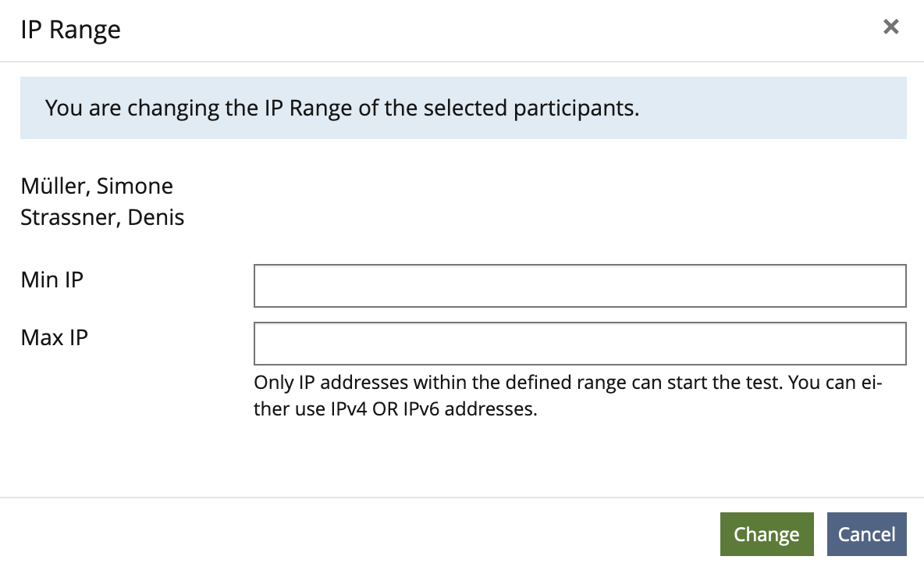Click the X icon to dismiss the dialog
Image resolution: width=924 pixels, height=567 pixels.
pos(890,27)
